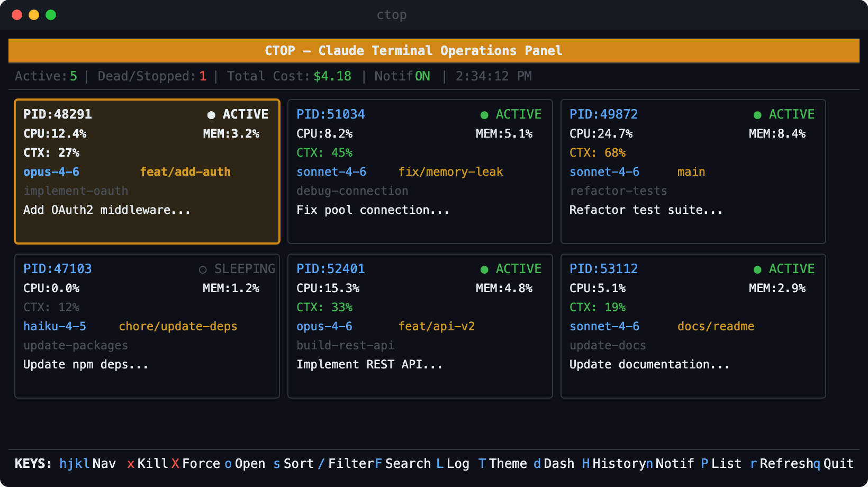Click "Add OAuth2 middleware..." task text
The width and height of the screenshot is (868, 487).
107,210
